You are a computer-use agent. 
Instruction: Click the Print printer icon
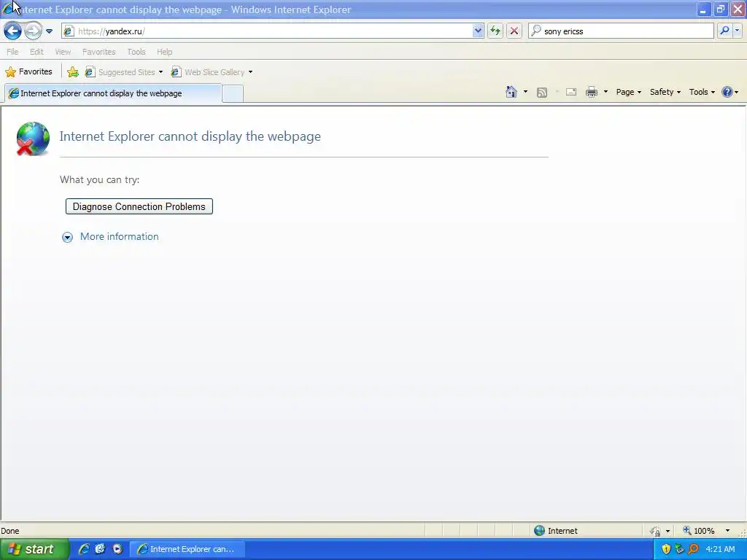592,92
